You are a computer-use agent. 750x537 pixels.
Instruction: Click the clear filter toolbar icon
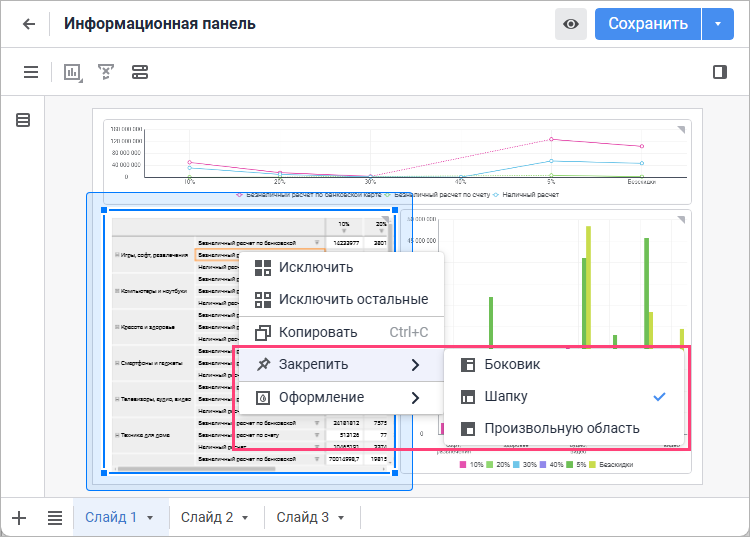pyautogui.click(x=106, y=72)
